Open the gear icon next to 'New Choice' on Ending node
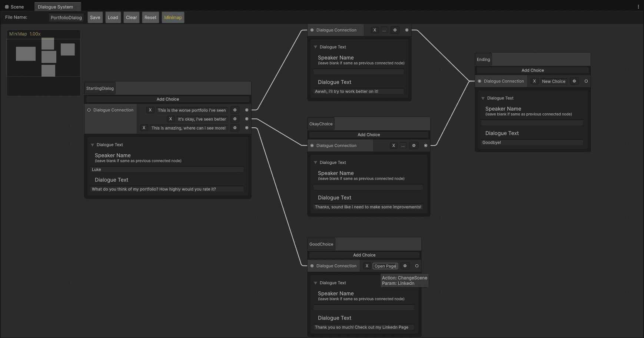This screenshot has height=338, width=644. [574, 81]
